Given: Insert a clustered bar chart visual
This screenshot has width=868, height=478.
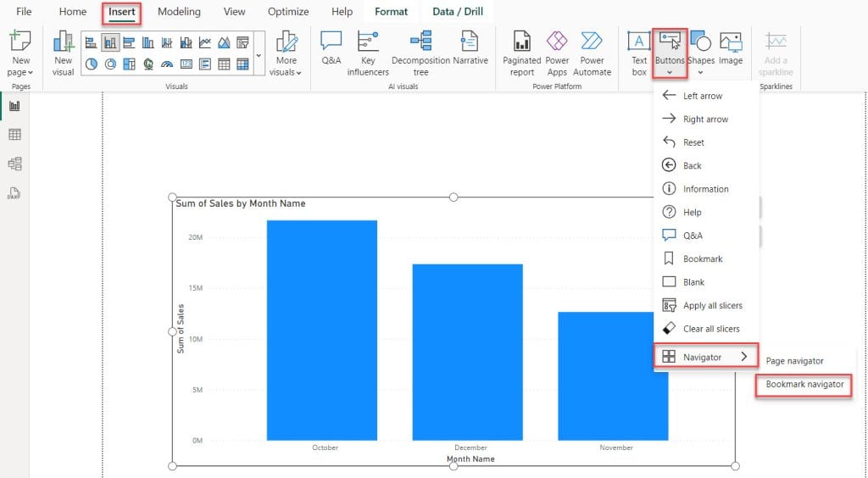Looking at the screenshot, I should pos(129,42).
